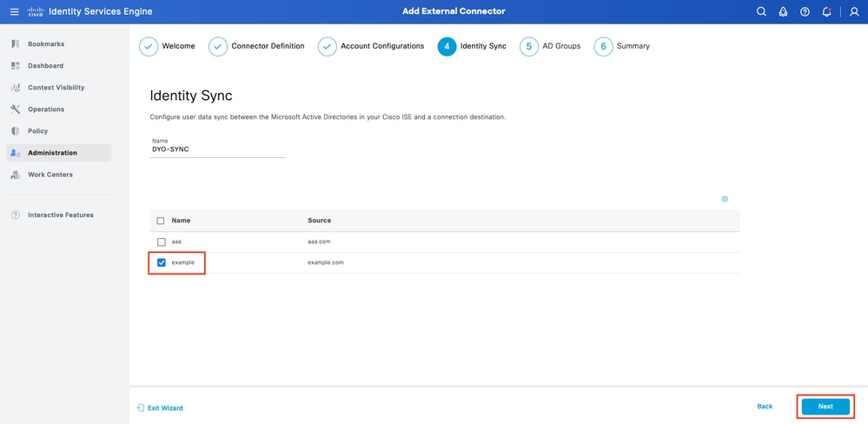
Task: Open the table settings gear icon
Action: tap(725, 199)
